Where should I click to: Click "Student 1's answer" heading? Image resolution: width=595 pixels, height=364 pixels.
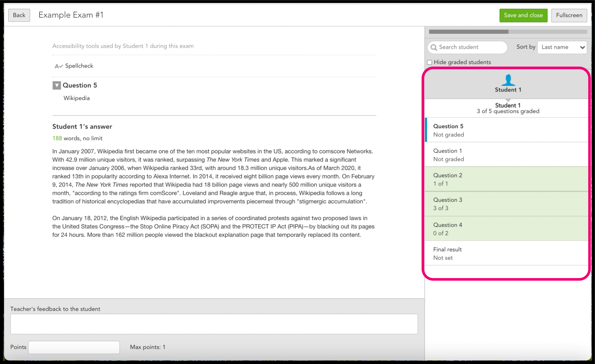(82, 127)
